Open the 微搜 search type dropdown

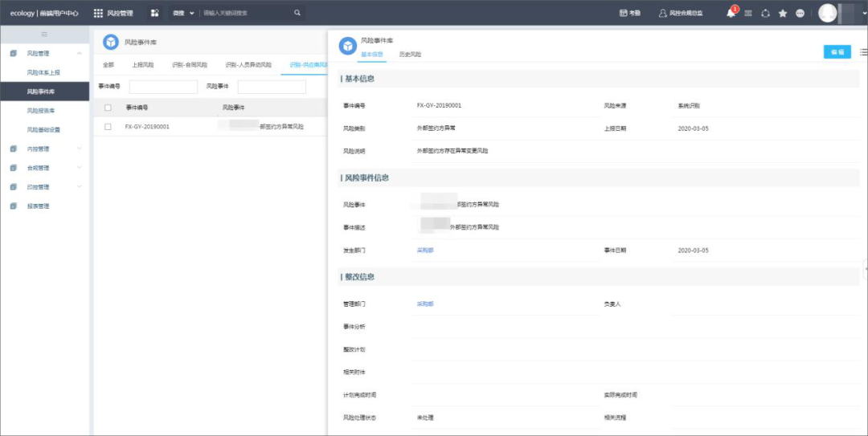[183, 13]
